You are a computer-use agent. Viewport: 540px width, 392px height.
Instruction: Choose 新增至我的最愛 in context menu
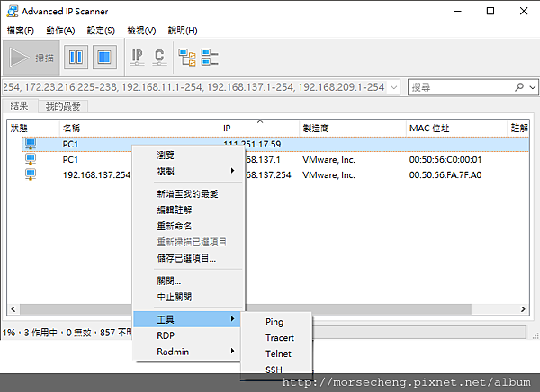(188, 194)
